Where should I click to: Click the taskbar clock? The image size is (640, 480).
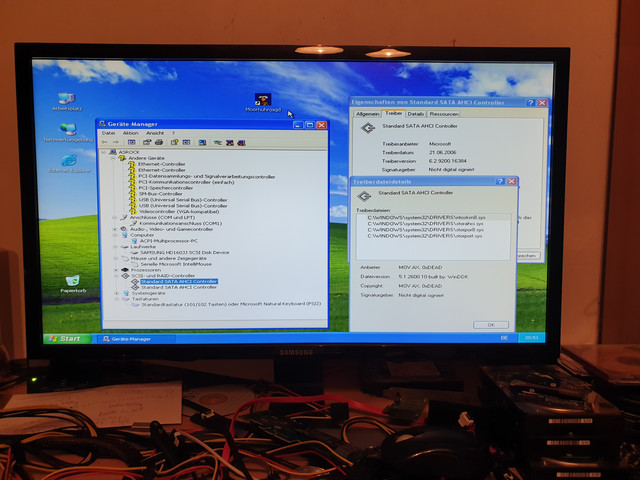531,338
